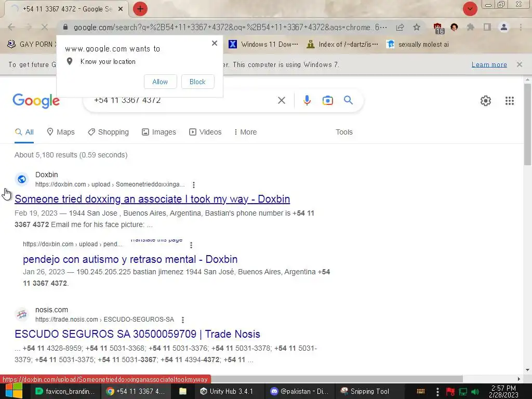Switch to favicon_brandin taskbar window
The image size is (532, 399).
pos(65,391)
